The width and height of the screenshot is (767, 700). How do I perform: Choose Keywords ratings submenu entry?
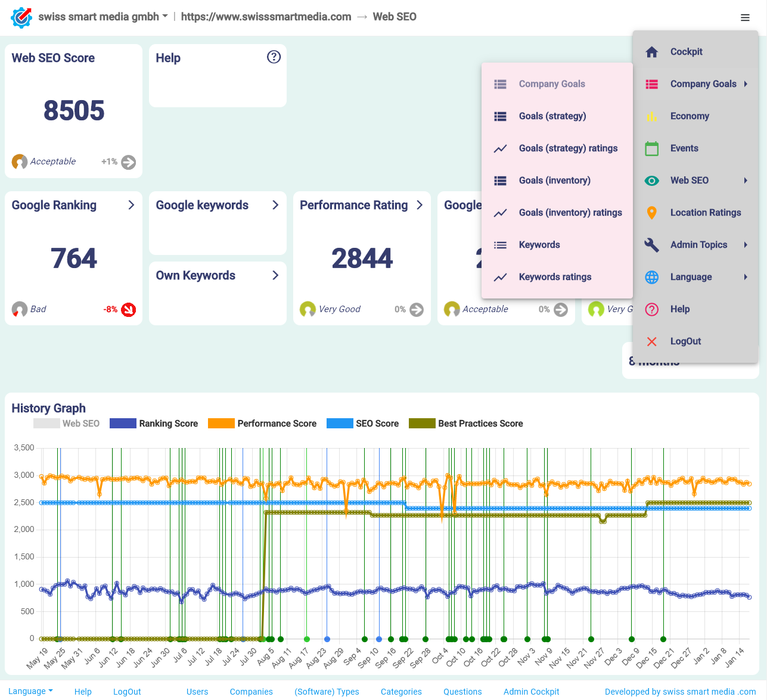(x=557, y=277)
